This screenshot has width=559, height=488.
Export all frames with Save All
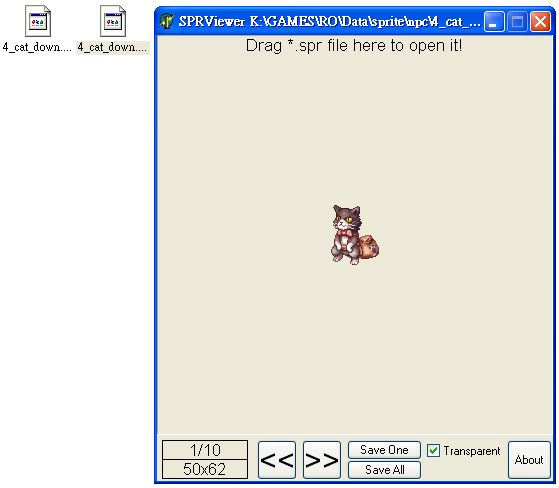point(384,470)
